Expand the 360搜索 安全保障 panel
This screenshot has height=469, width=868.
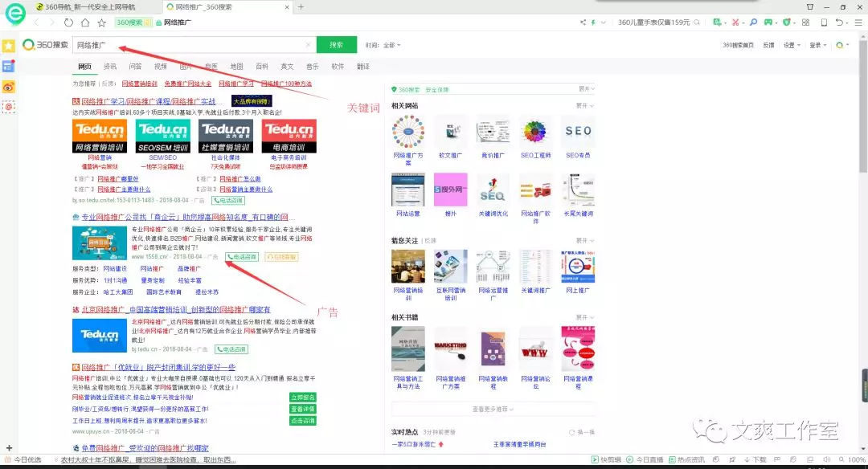pos(587,88)
